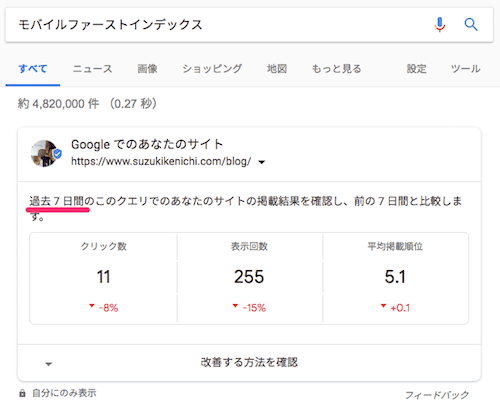Open 設定 search settings
This screenshot has width=500, height=411.
(416, 69)
